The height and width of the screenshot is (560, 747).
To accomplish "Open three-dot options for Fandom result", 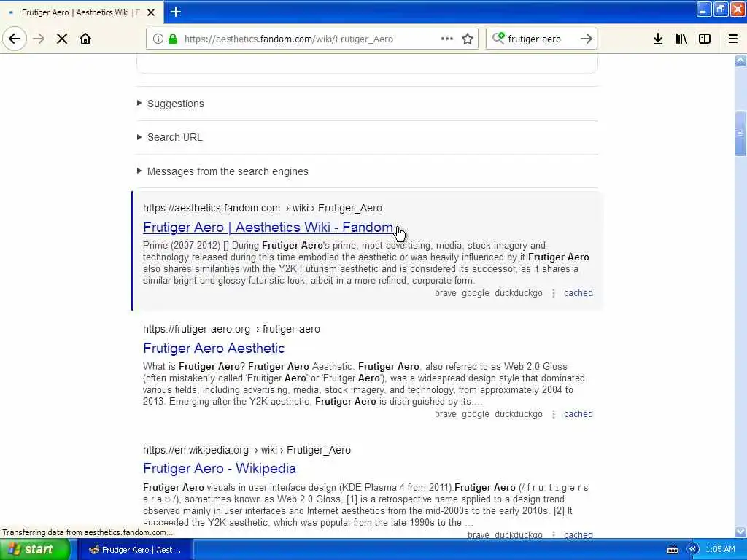I will 553,293.
